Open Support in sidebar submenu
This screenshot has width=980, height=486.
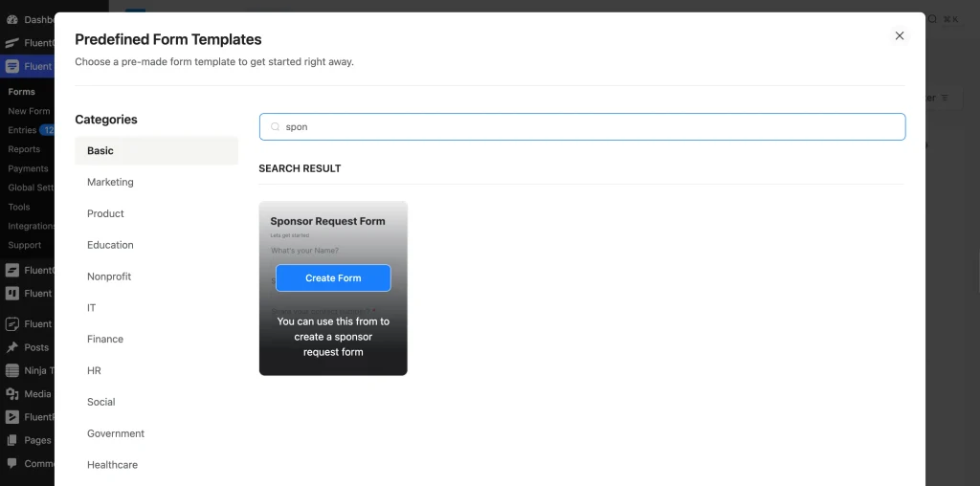[24, 245]
